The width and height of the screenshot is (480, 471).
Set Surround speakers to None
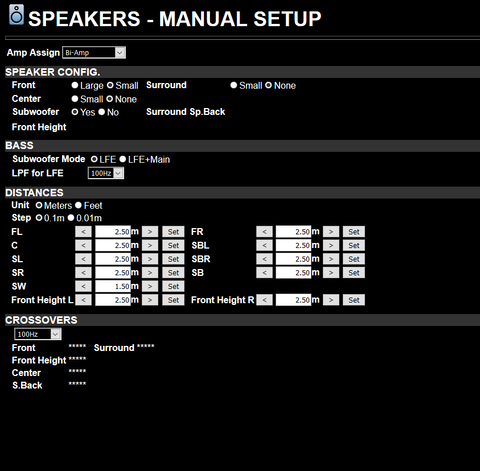[x=268, y=85]
